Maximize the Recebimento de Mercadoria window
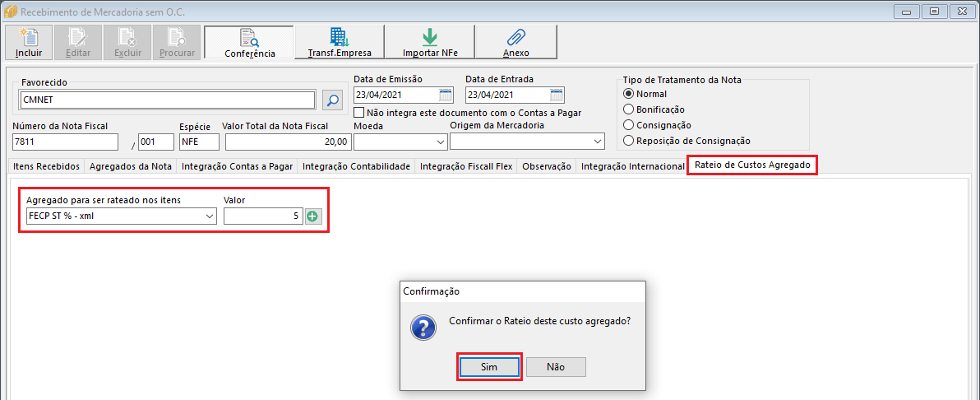The height and width of the screenshot is (400, 980). pos(935,12)
